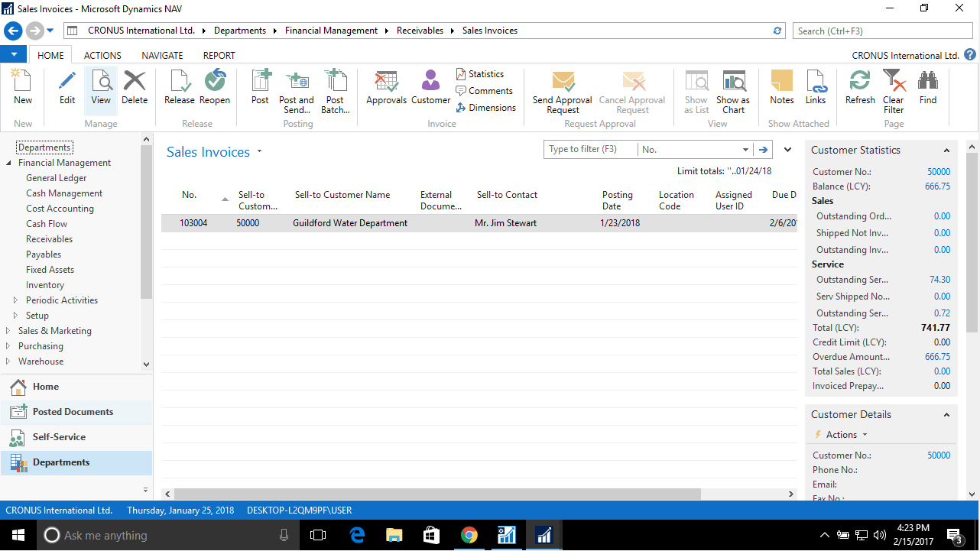Image resolution: width=980 pixels, height=551 pixels.
Task: Delete the selected sales invoice
Action: click(x=135, y=90)
